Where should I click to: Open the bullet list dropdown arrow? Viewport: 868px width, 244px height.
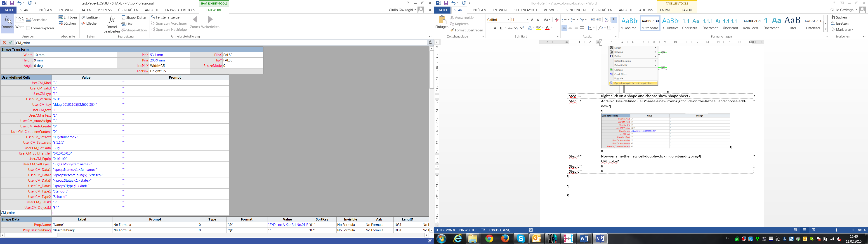(x=569, y=20)
